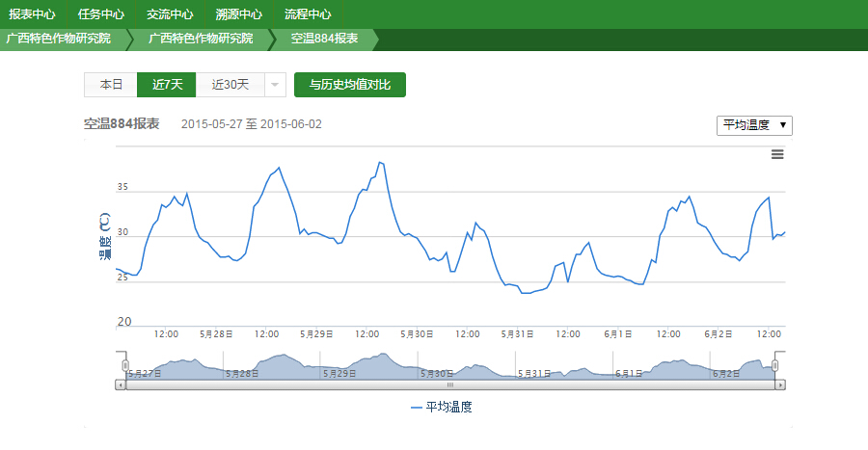The image size is (868, 450).
Task: Switch to the 近30天 time range
Action: coord(230,85)
